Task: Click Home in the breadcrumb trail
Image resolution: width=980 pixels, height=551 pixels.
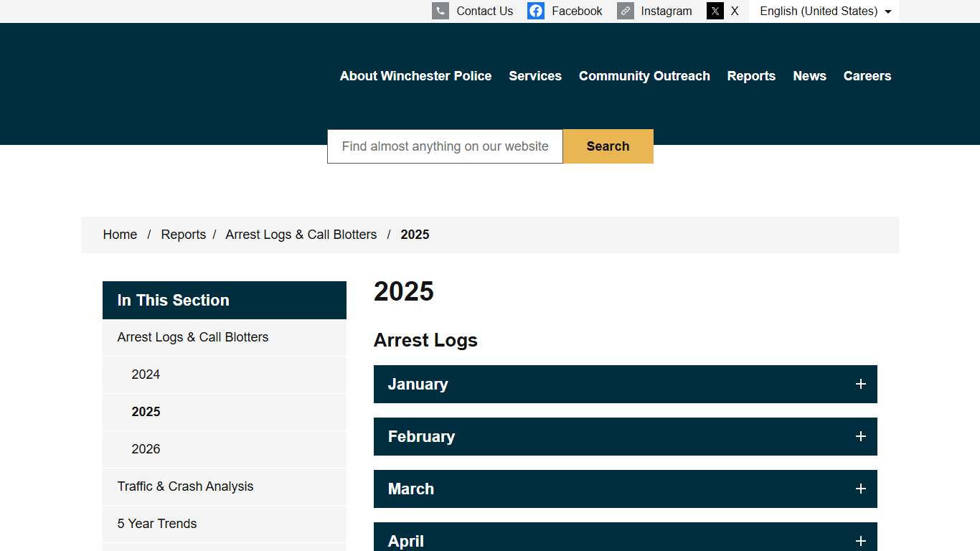Action: [120, 234]
